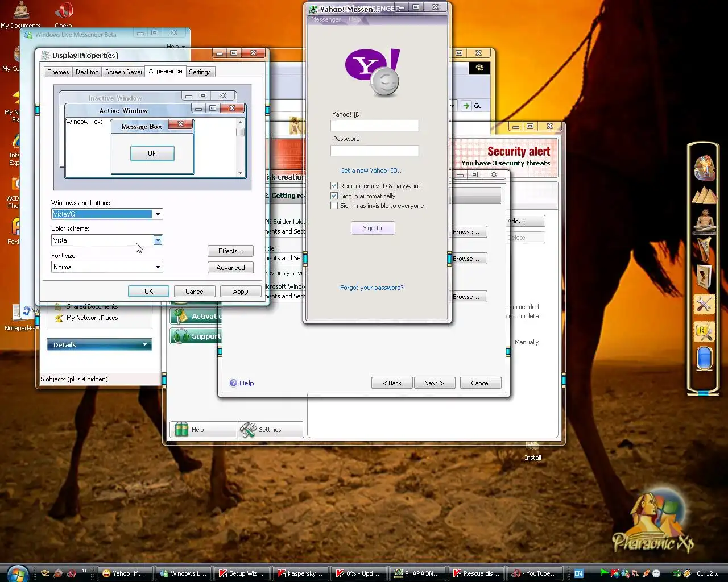Click the Help link in wizard
728x582 pixels.
pyautogui.click(x=246, y=383)
